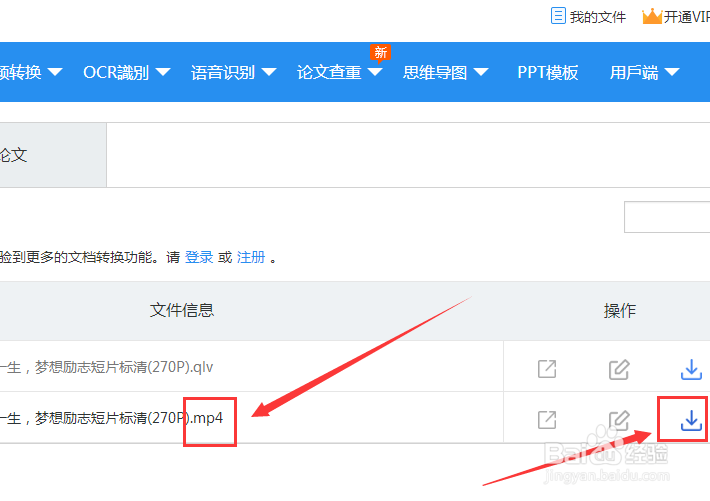710x501 pixels.
Task: Open the 用戶端 menu
Action: 634,72
